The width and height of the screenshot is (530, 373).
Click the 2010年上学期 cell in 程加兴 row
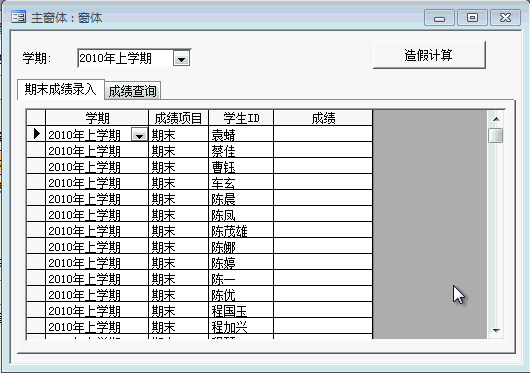coord(97,326)
